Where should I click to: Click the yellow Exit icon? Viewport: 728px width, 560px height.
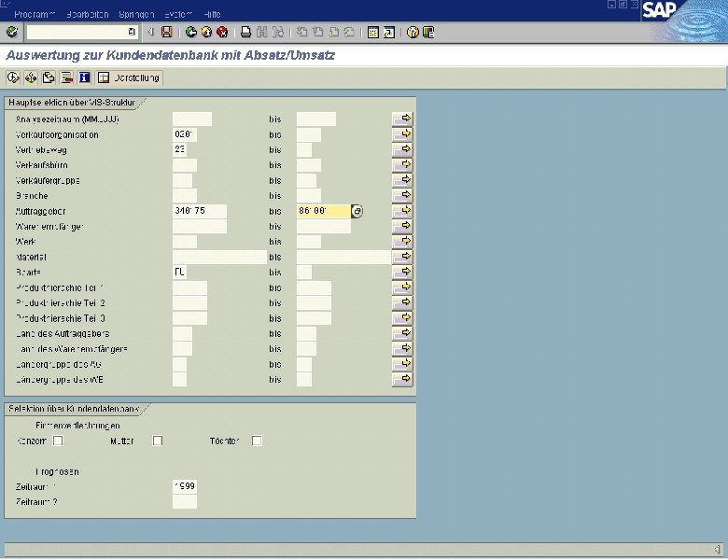(x=206, y=32)
